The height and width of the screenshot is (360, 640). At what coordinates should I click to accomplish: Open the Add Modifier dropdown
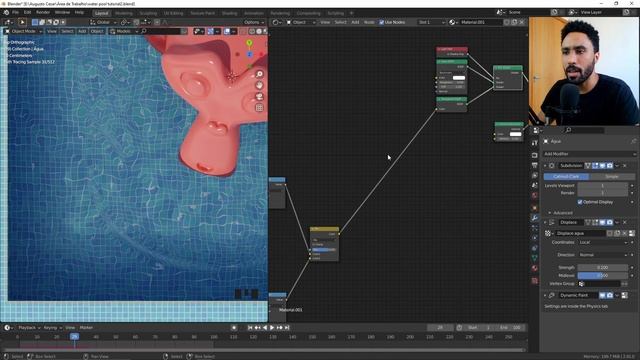tap(590, 154)
